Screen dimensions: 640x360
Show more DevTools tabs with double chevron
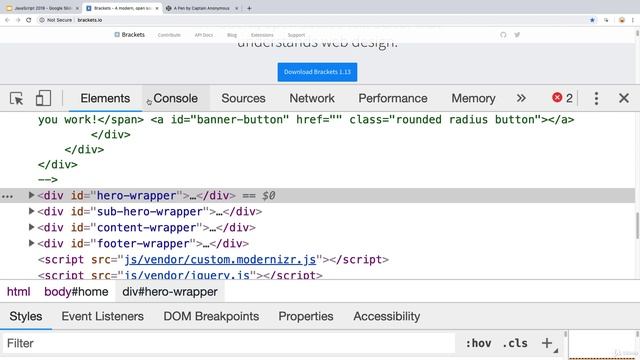(x=521, y=98)
